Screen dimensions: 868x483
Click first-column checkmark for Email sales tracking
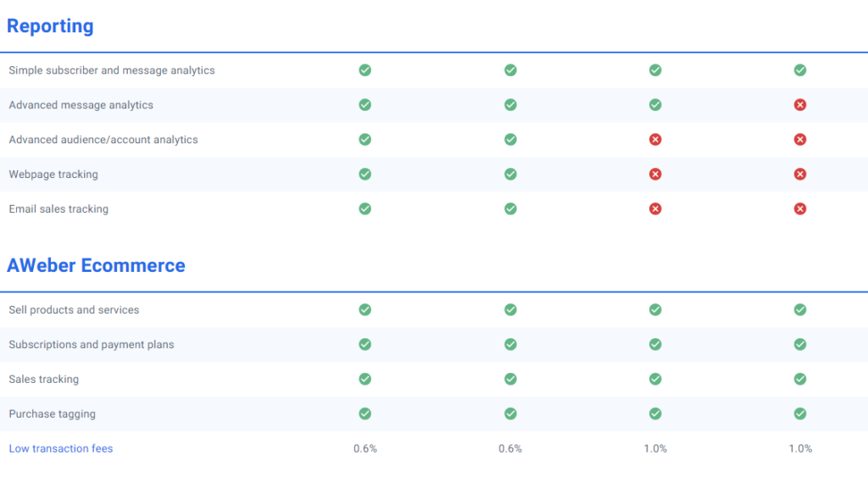coord(364,209)
